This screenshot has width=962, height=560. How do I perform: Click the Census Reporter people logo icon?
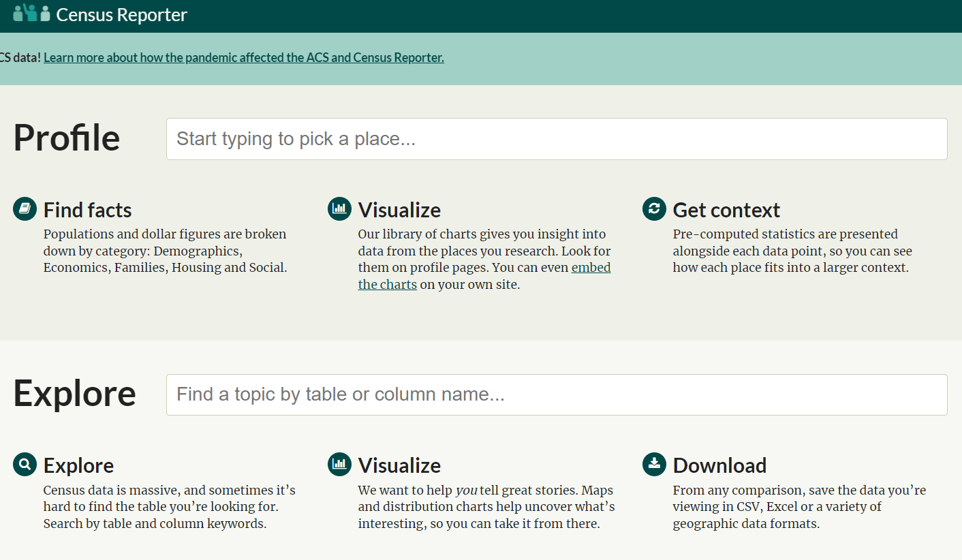pyautogui.click(x=32, y=13)
